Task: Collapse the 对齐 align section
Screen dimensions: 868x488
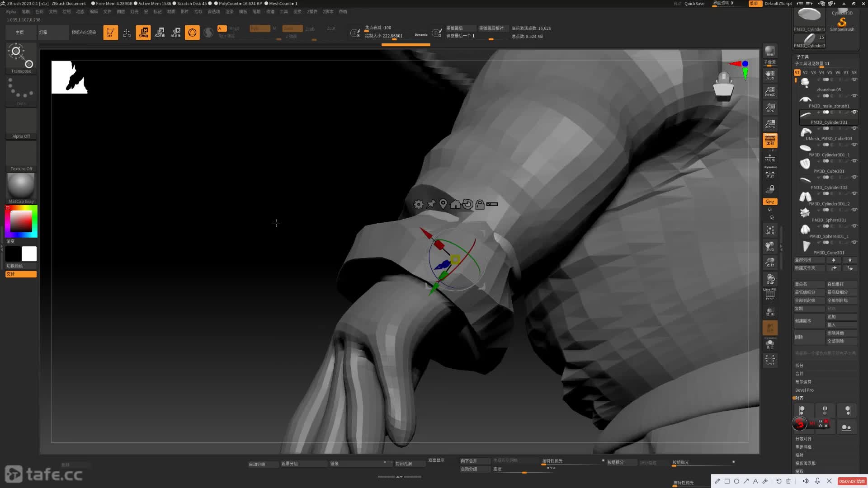Action: click(799, 398)
